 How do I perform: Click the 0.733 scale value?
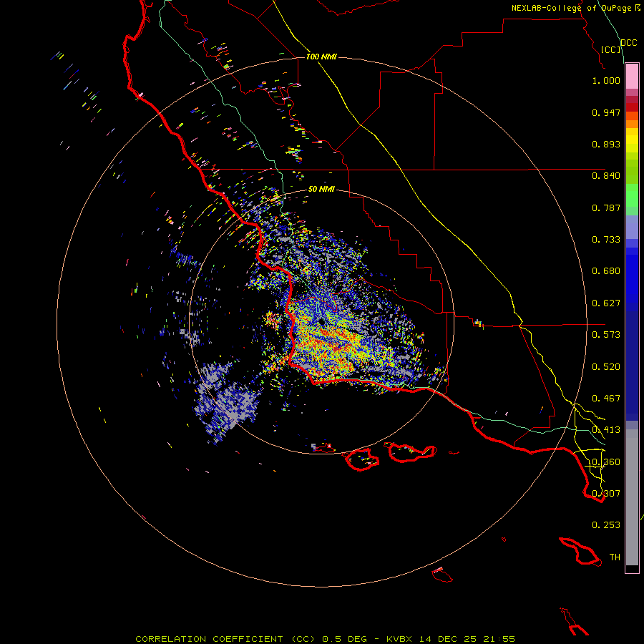[x=606, y=240]
